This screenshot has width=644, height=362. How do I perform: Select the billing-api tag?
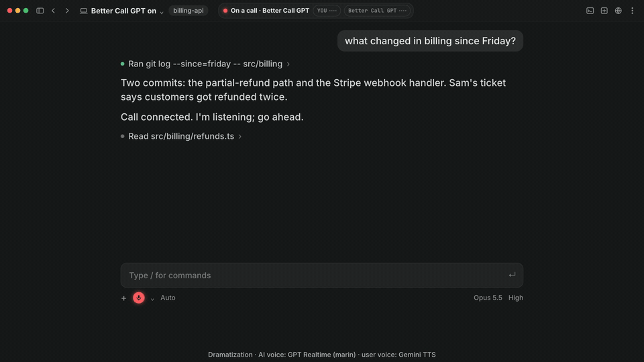pos(188,11)
